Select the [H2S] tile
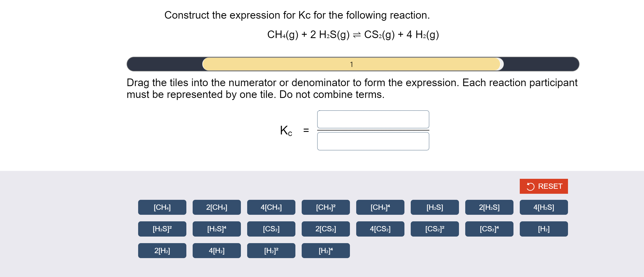This screenshot has height=277, width=644. pos(435,207)
